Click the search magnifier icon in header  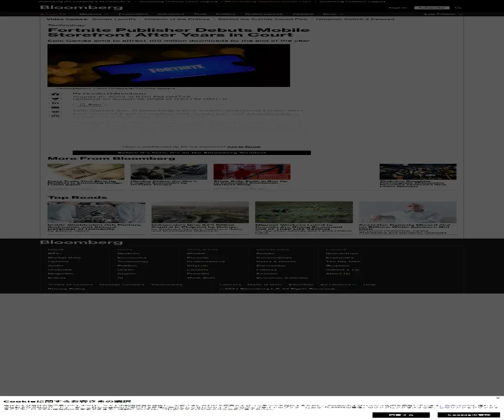coord(458,8)
